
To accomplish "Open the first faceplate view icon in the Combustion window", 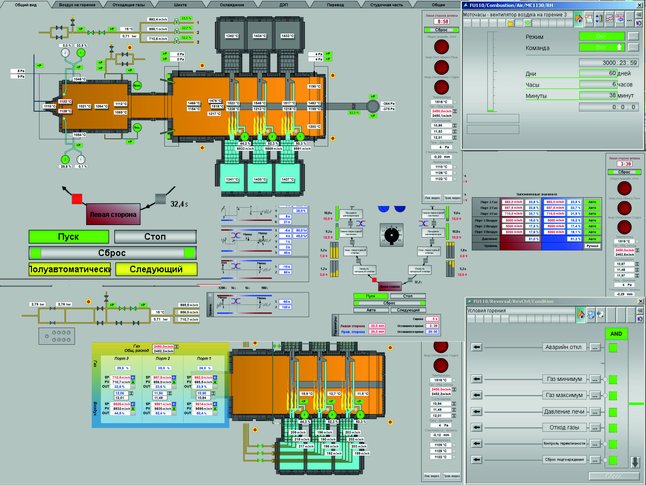I will point(578,19).
